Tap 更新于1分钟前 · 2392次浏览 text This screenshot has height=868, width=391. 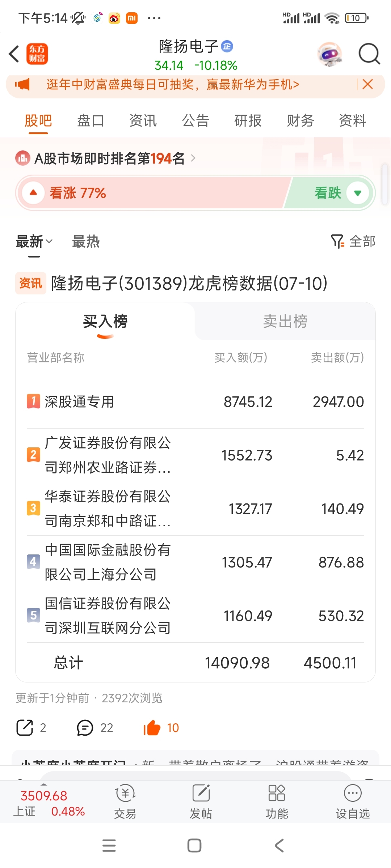[x=89, y=698]
